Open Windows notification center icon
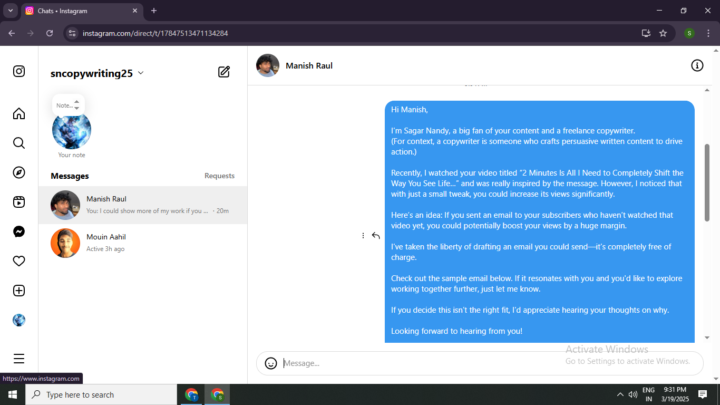The width and height of the screenshot is (720, 405). [703, 394]
